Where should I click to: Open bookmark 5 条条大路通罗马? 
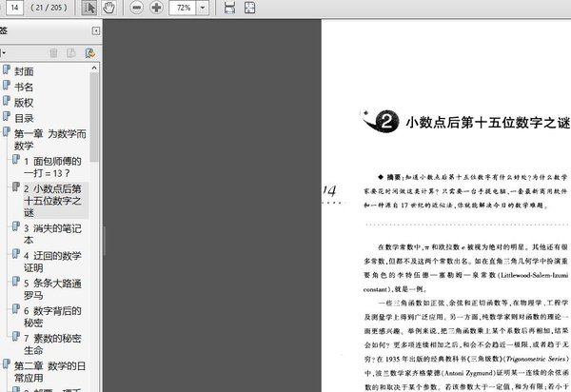(x=53, y=289)
